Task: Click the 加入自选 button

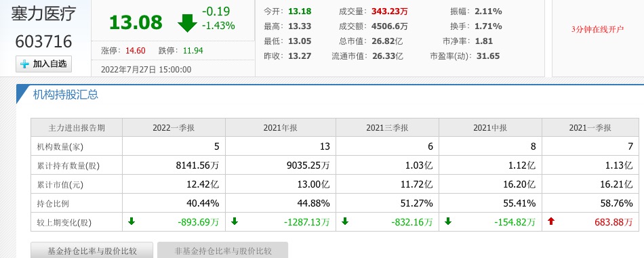Action: click(x=43, y=64)
